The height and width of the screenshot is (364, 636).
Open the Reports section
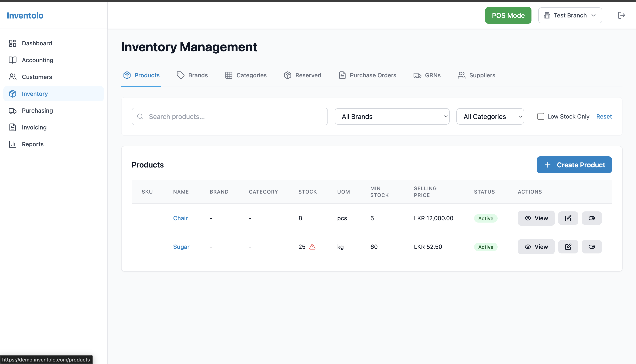(x=33, y=144)
